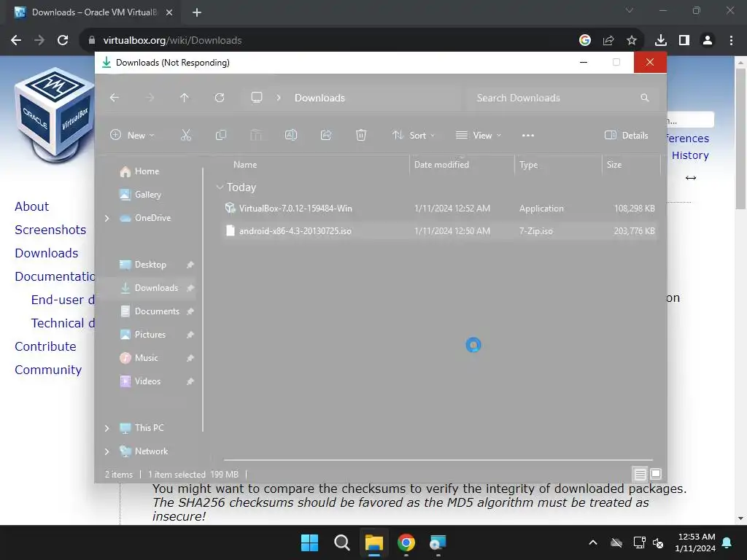
Task: Sort by Type column header
Action: (528, 165)
